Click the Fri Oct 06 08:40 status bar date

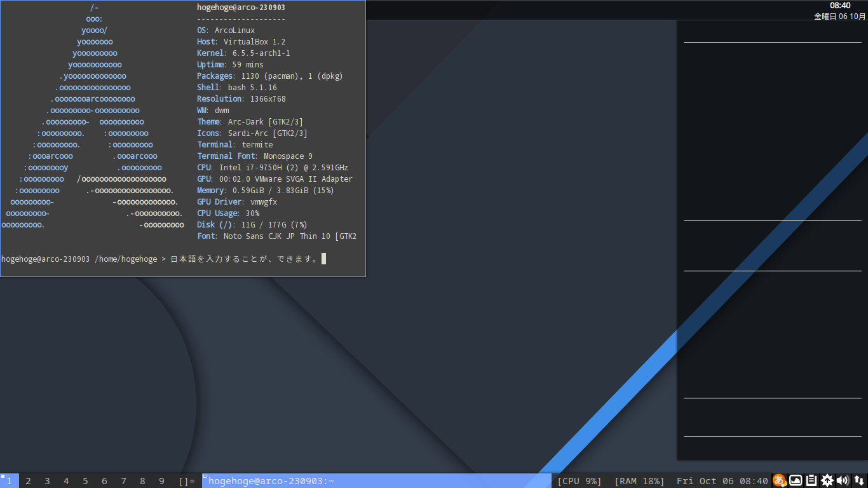(722, 481)
